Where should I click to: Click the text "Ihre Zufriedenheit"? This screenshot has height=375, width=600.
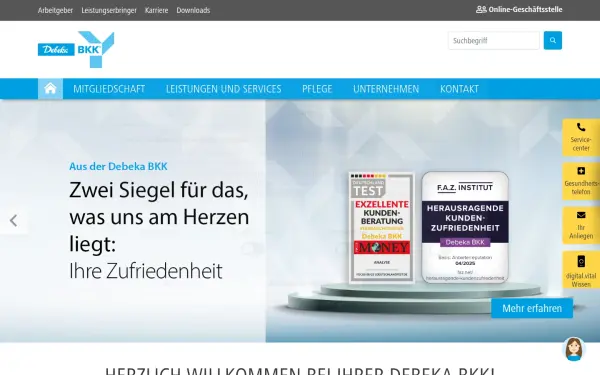[146, 271]
